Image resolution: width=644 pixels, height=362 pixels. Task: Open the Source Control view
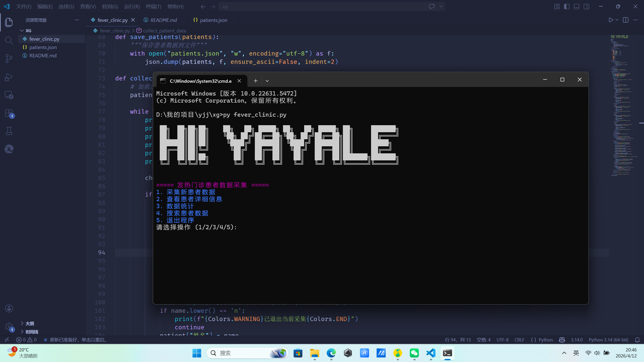coord(9,59)
